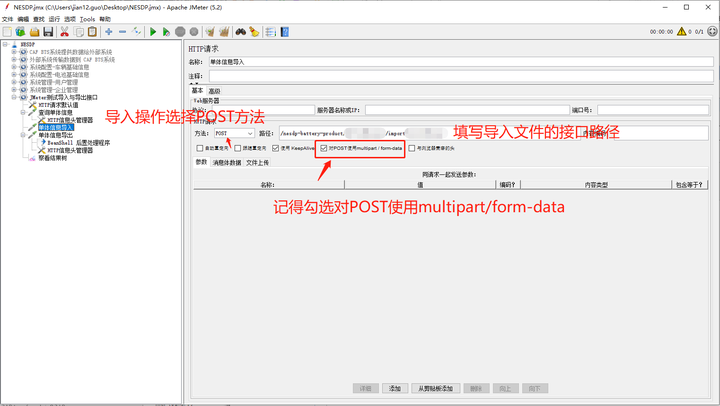Expand 系统管理-用户管理 thread group
This screenshot has width=720, height=406.
click(14, 82)
